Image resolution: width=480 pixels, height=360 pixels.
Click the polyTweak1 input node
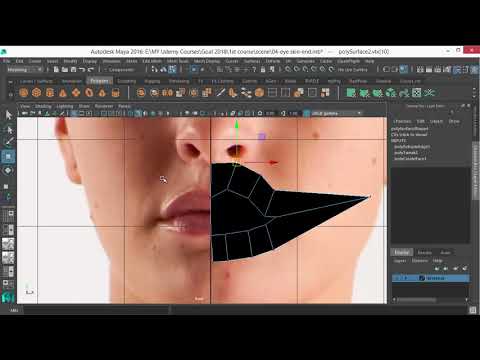(x=406, y=152)
